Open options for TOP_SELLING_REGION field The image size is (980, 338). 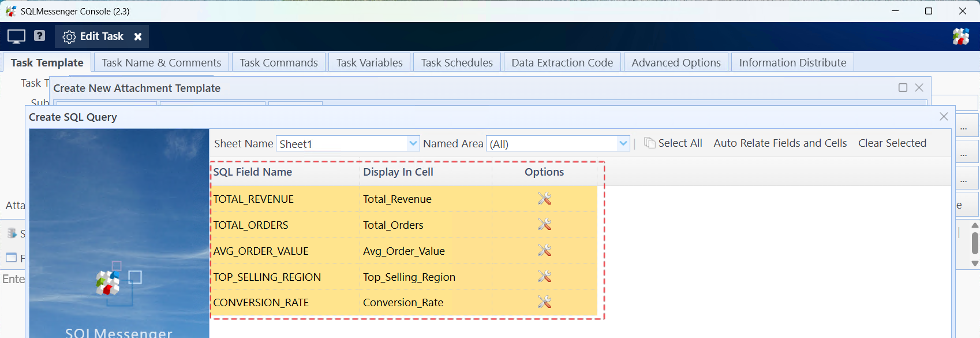[544, 276]
